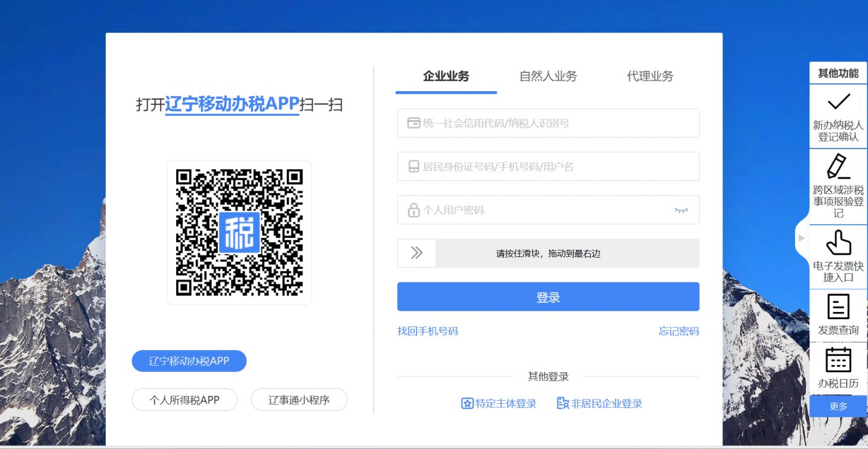The width and height of the screenshot is (868, 449).
Task: Click the icon beside 非居民企业登录
Action: (x=563, y=404)
